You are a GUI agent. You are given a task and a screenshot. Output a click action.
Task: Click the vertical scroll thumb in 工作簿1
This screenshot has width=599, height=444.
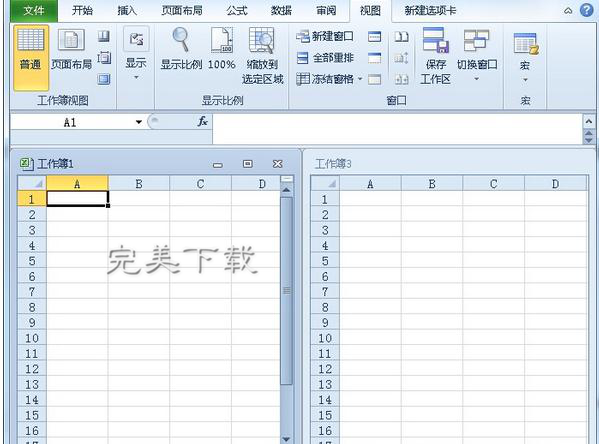[x=287, y=291]
